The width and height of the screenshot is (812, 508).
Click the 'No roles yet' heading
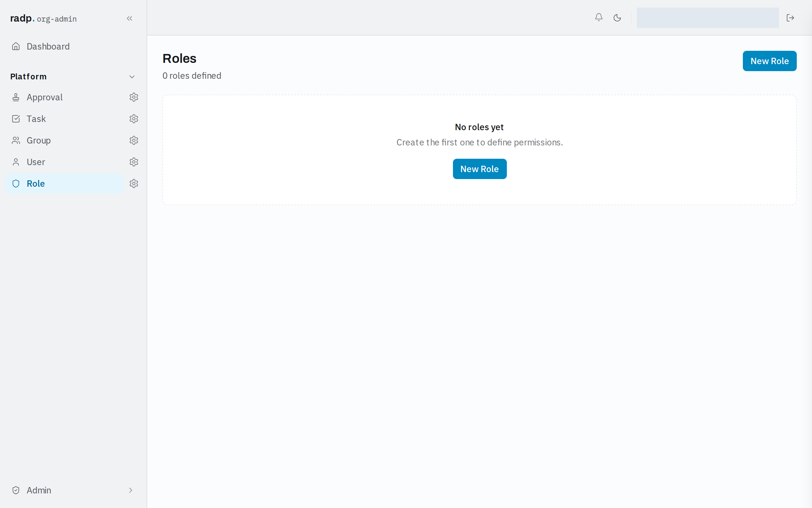coord(479,127)
